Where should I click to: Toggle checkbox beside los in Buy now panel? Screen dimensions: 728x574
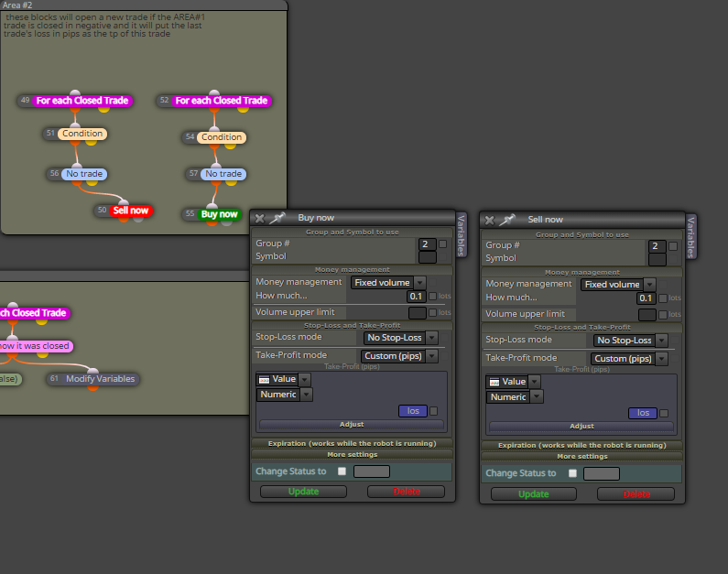434,411
